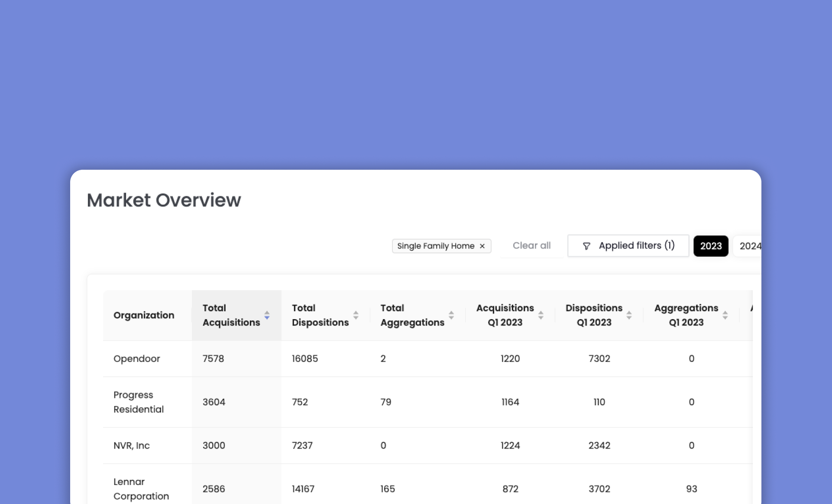Select the 2023 year toggle
Image resolution: width=832 pixels, height=504 pixels.
pyautogui.click(x=711, y=246)
